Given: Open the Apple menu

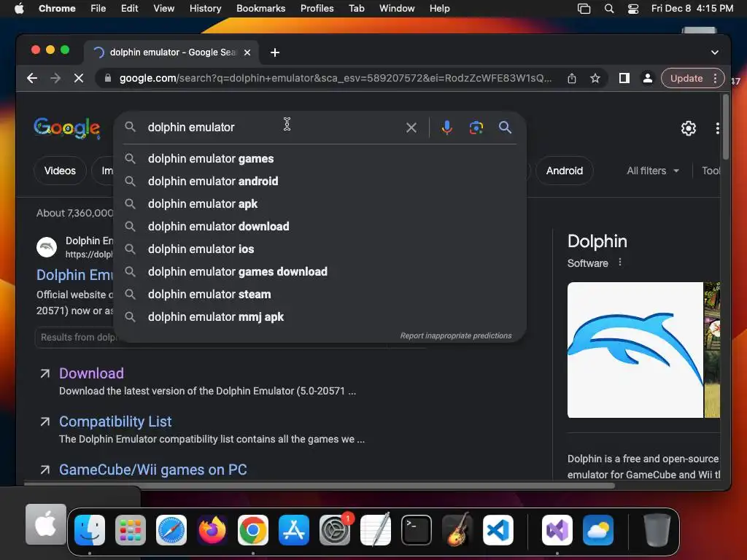Looking at the screenshot, I should pos(19,9).
